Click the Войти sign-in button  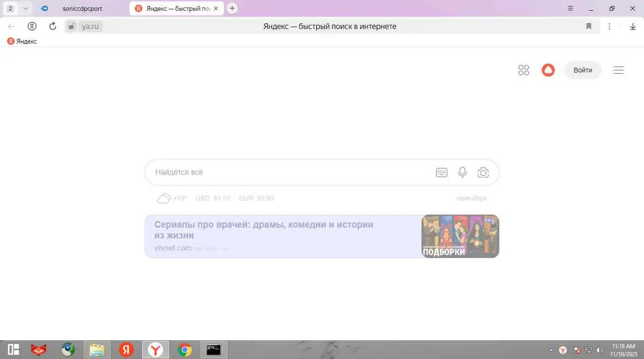click(x=583, y=70)
